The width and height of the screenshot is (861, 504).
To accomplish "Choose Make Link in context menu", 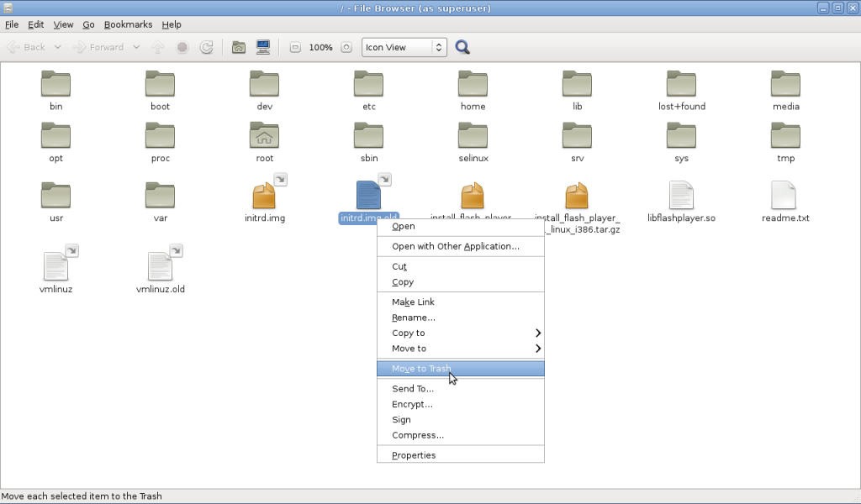I will (x=460, y=302).
